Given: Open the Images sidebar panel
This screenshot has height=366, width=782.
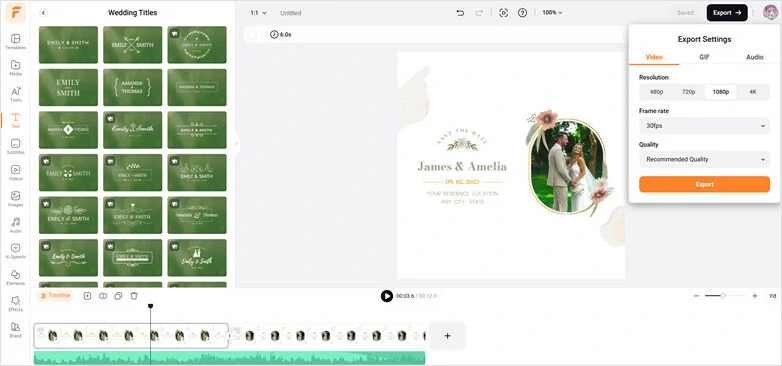Looking at the screenshot, I should pyautogui.click(x=15, y=199).
